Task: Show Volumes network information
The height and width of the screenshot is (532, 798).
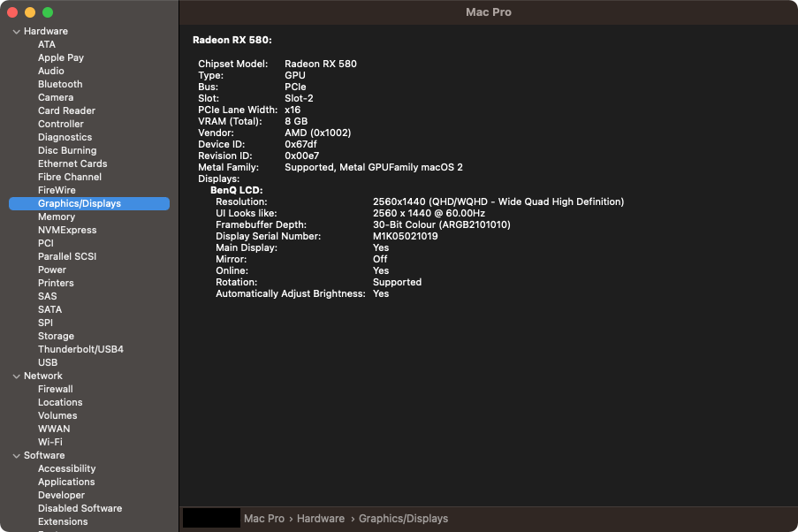Action: pos(57,415)
